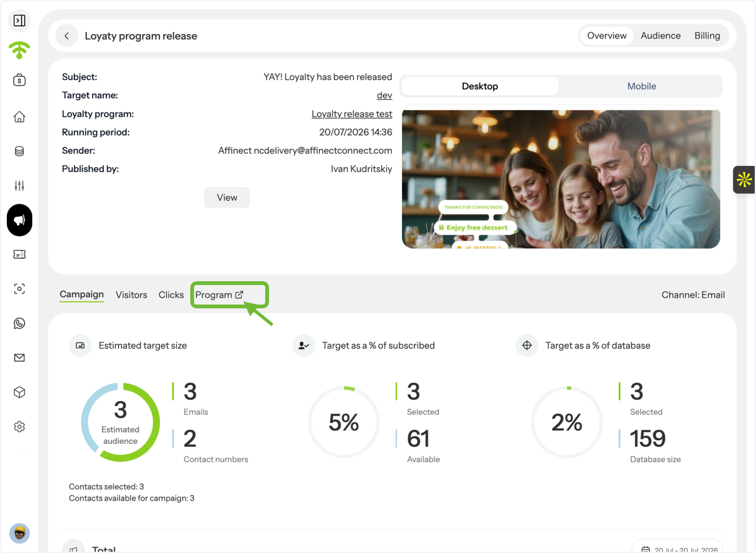Switch to the Audience tab

click(x=660, y=36)
